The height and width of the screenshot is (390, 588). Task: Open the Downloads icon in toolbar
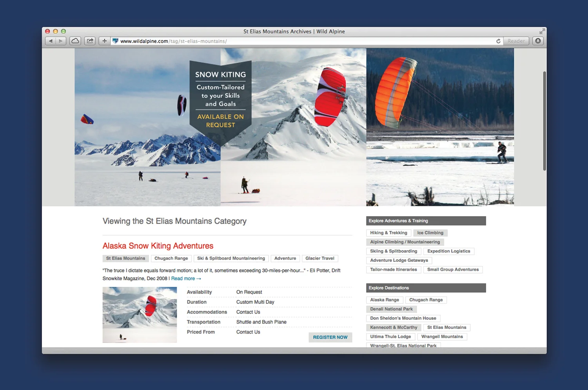tap(538, 41)
